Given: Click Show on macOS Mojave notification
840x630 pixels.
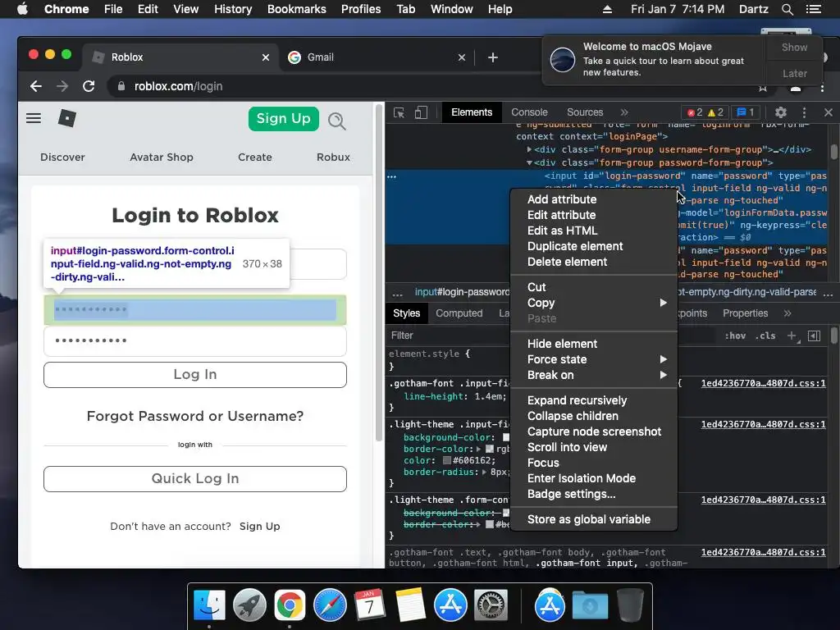Looking at the screenshot, I should click(x=794, y=47).
